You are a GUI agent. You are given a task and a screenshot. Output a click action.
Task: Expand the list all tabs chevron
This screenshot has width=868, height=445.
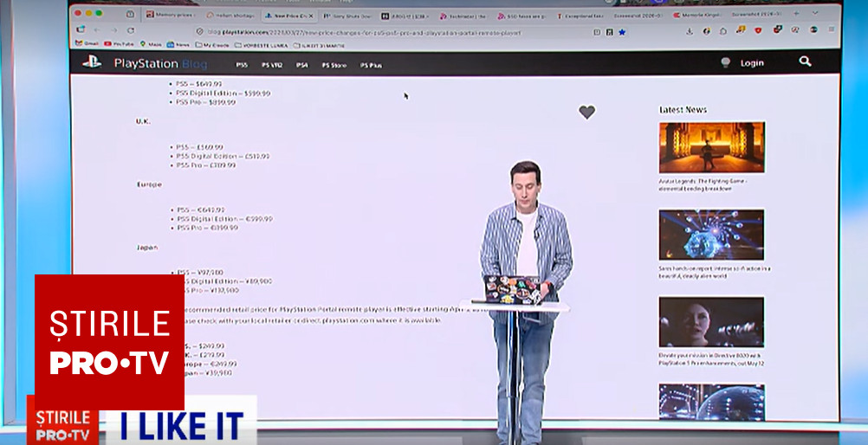(814, 15)
